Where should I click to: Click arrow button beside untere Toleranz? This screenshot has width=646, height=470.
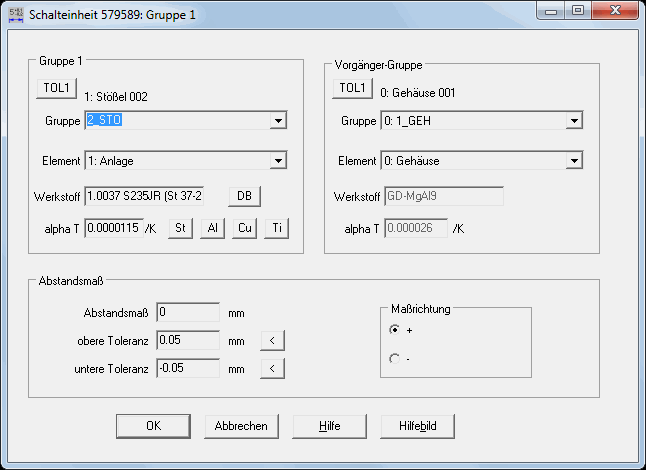(x=273, y=369)
